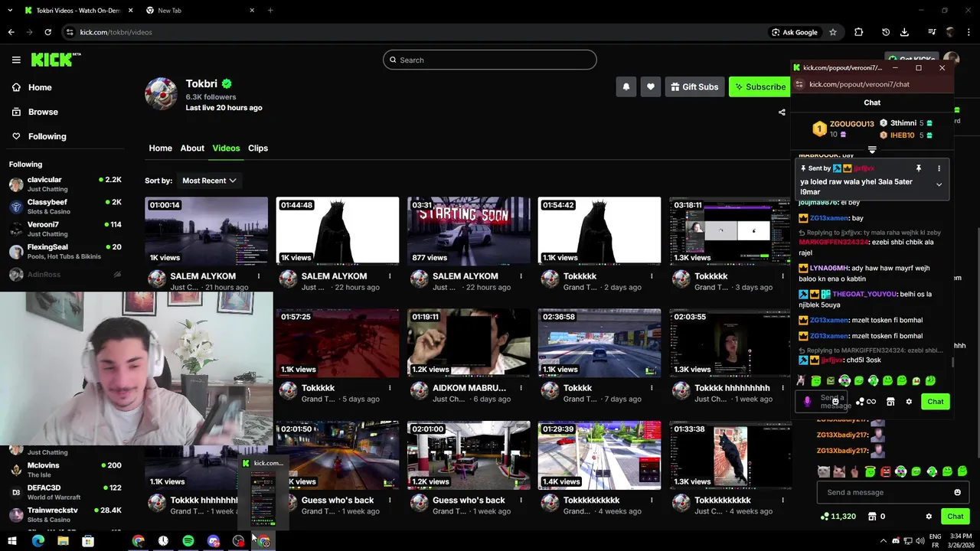Click the search input field
The image size is (980, 551).
pyautogui.click(x=490, y=60)
